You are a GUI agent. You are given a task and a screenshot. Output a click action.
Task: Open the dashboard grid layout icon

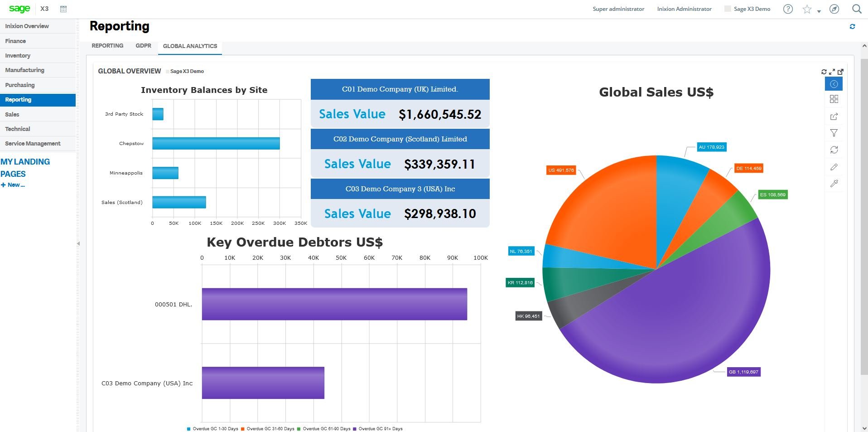[x=834, y=99]
